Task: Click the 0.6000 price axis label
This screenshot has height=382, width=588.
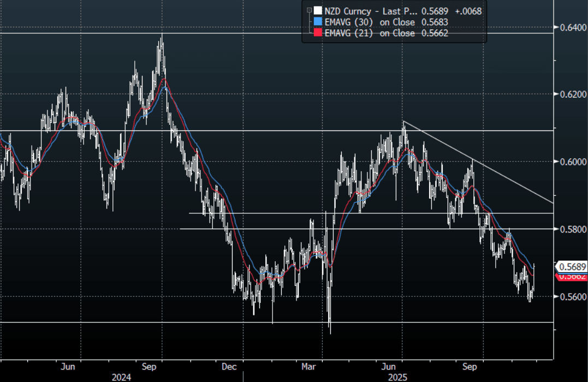Action: click(x=573, y=162)
